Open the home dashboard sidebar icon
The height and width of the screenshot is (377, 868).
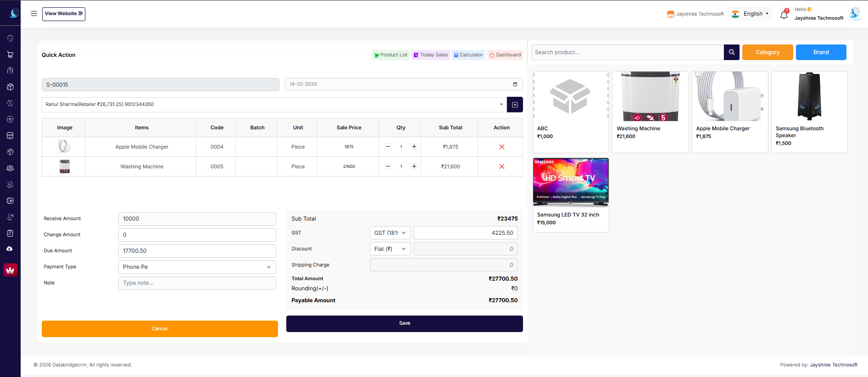tap(10, 38)
